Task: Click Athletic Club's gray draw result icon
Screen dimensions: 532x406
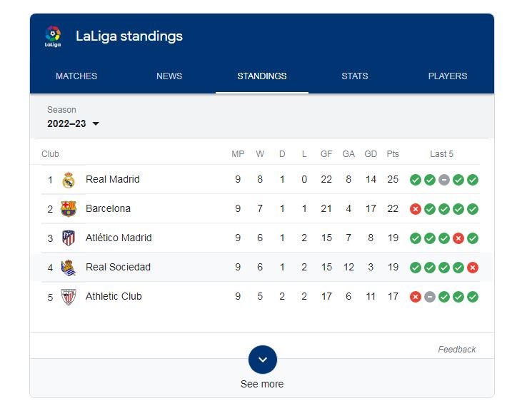Action: click(x=430, y=297)
